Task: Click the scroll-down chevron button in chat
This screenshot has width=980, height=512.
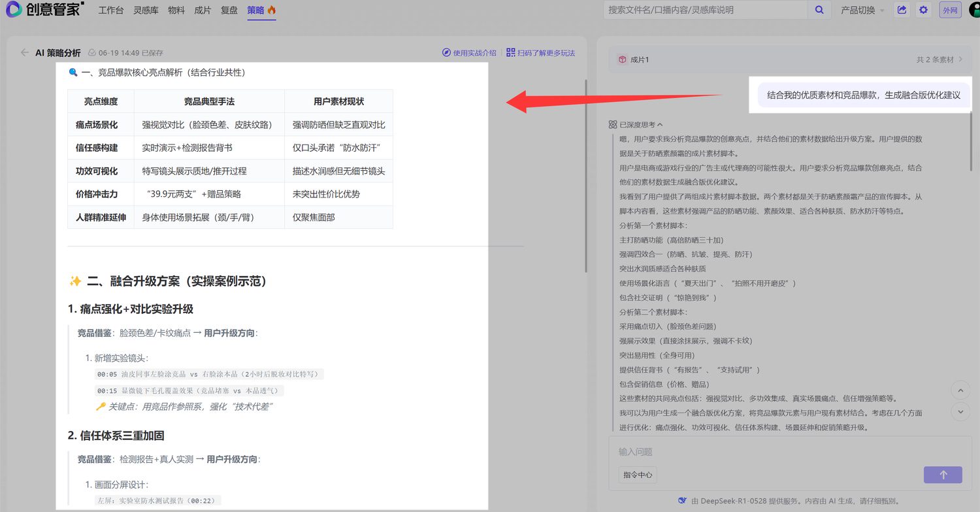Action: (x=960, y=412)
